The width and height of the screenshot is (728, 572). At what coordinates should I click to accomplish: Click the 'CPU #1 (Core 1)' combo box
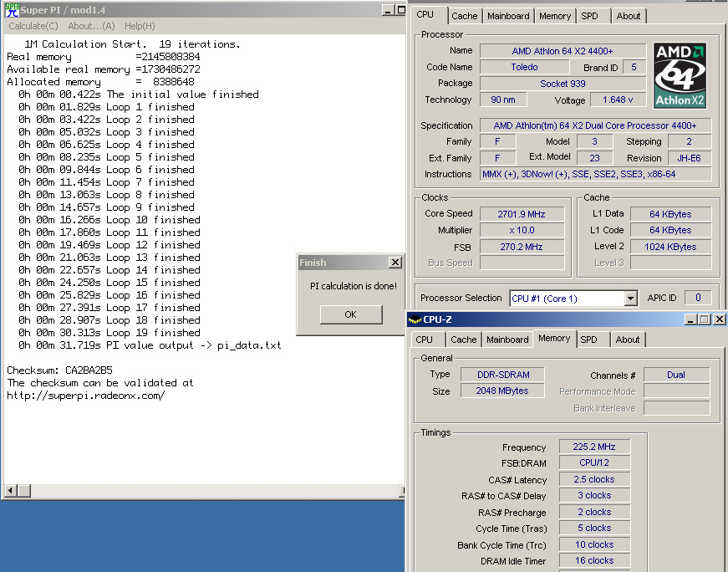[x=573, y=299]
